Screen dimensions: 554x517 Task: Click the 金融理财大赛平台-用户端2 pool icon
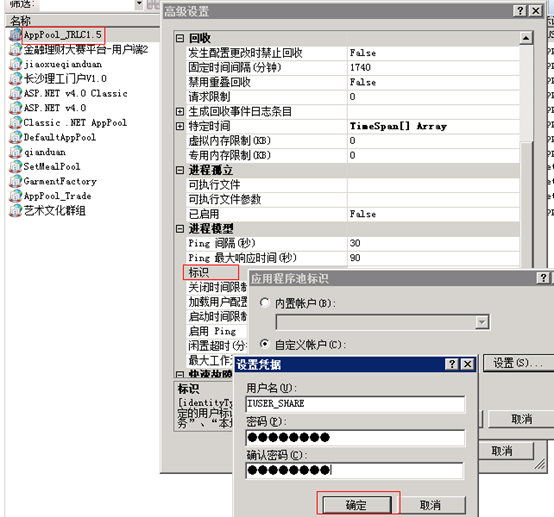15,49
